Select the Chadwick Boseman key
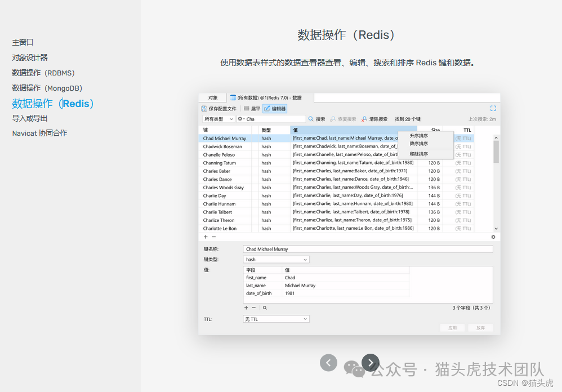 222,146
